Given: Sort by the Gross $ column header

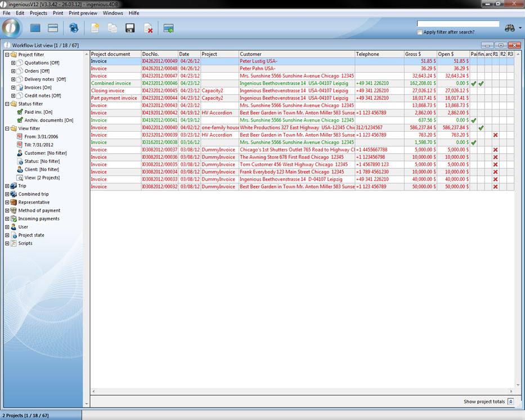Looking at the screenshot, I should (420, 54).
